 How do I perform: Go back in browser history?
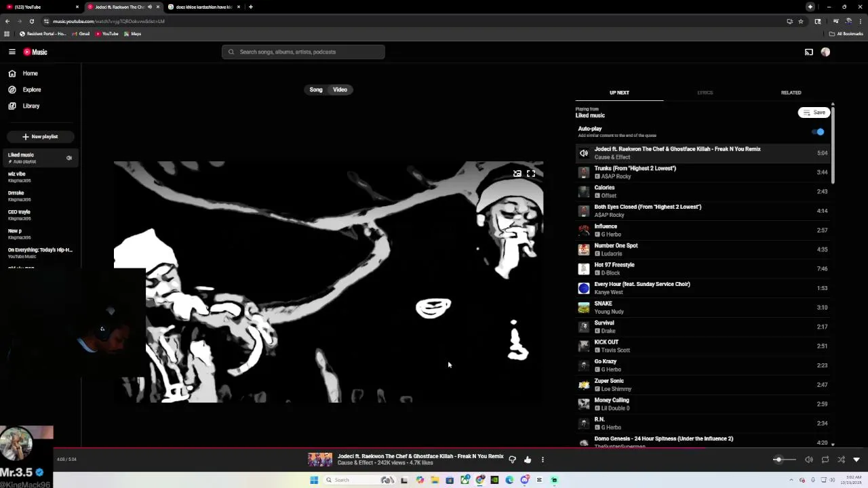point(7,21)
